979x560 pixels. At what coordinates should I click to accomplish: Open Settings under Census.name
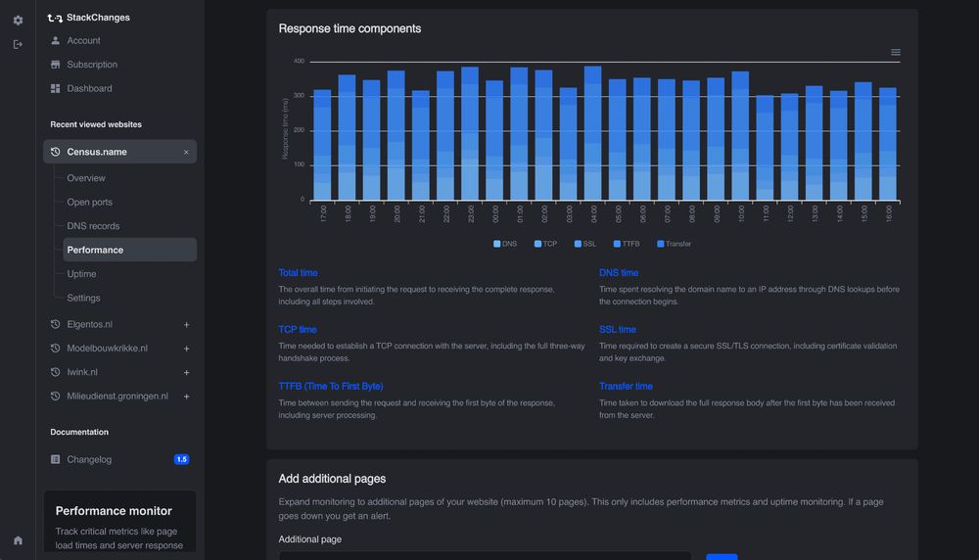[83, 298]
